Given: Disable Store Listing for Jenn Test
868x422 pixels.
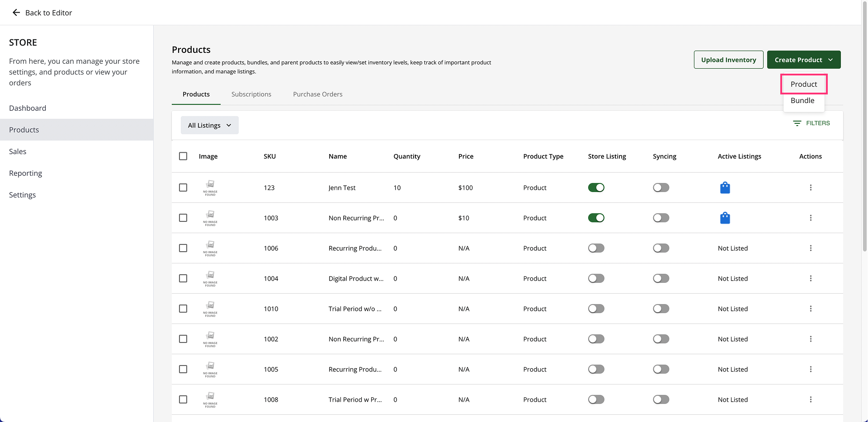Looking at the screenshot, I should click(596, 188).
